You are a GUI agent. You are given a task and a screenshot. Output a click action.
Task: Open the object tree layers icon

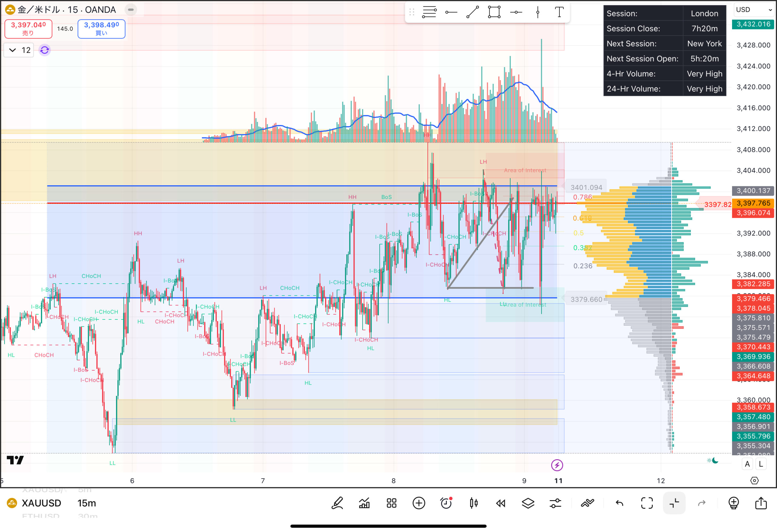click(x=528, y=503)
